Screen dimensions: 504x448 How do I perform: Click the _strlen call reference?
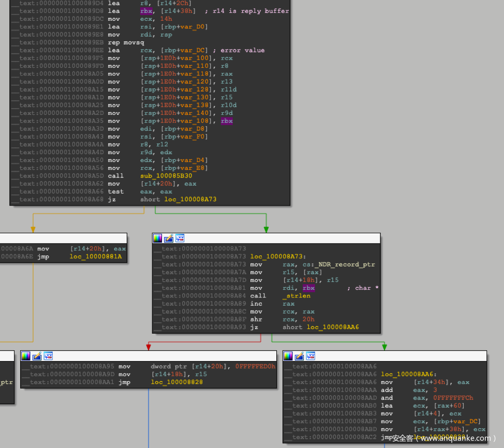coord(297,296)
